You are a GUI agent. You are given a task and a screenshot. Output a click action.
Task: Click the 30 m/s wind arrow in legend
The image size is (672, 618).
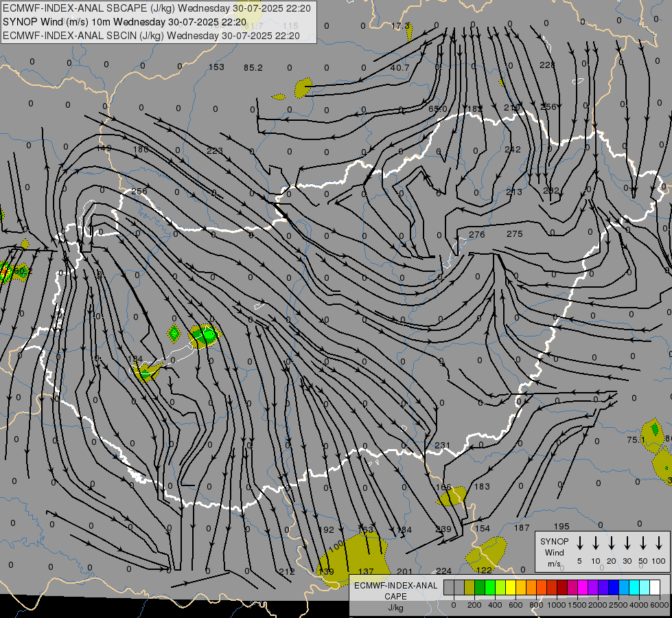627,543
